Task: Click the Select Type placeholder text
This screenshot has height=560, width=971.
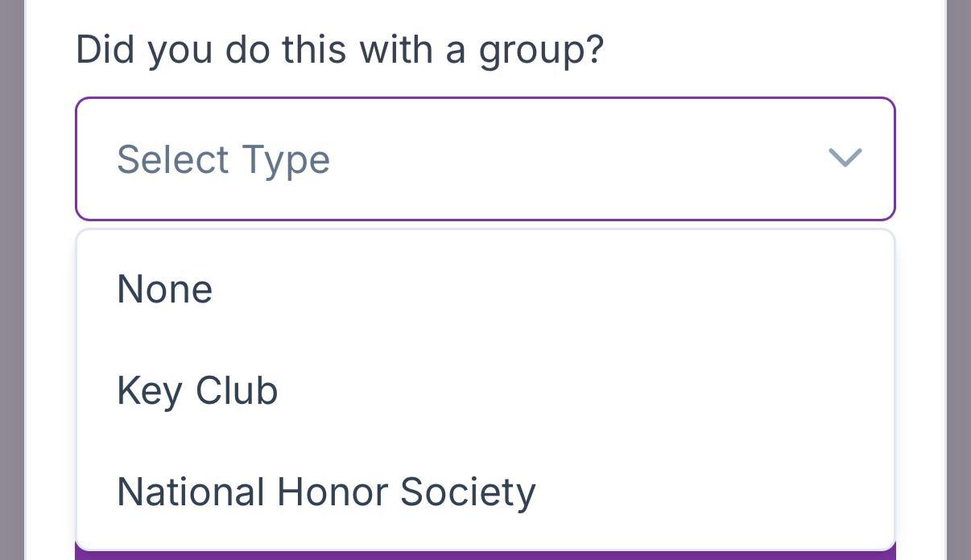Action: (x=223, y=159)
